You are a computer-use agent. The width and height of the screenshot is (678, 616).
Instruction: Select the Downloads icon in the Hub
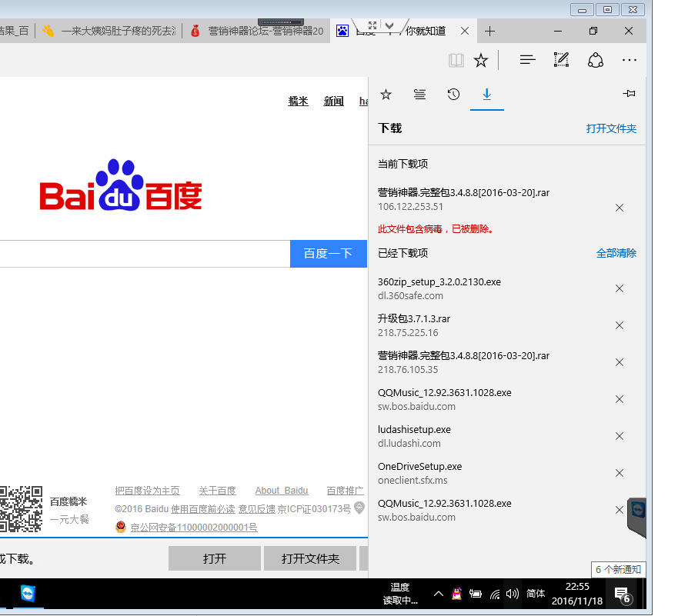click(x=486, y=94)
